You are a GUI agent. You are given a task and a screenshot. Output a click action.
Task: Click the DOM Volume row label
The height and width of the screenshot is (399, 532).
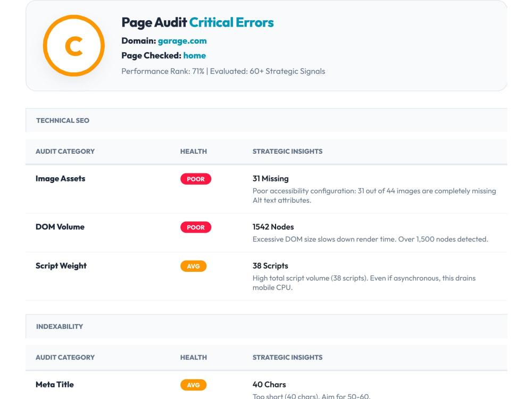[60, 227]
